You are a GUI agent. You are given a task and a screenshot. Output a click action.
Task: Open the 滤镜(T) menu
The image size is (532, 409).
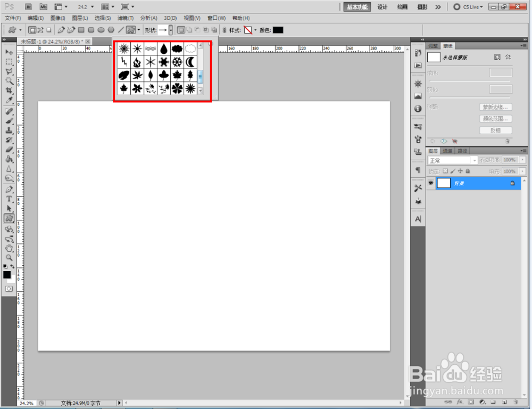(x=126, y=18)
